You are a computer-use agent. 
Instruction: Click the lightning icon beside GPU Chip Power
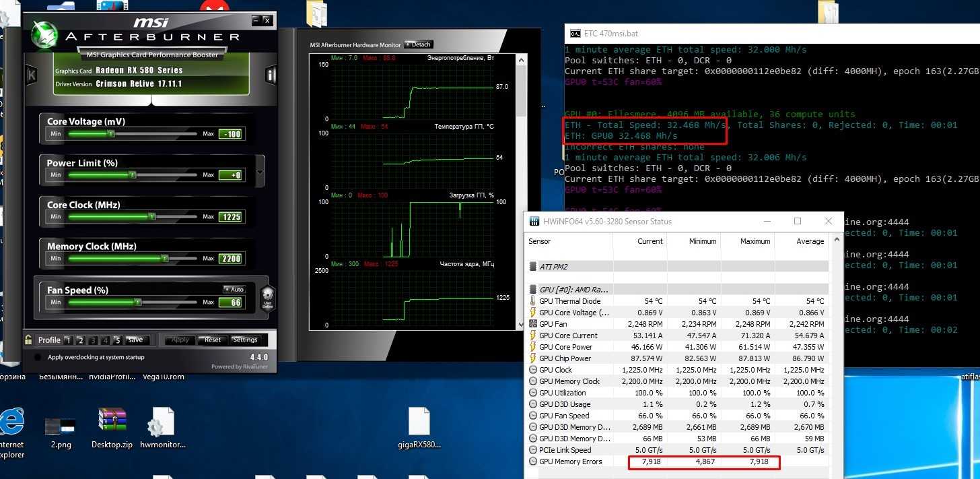pos(533,358)
